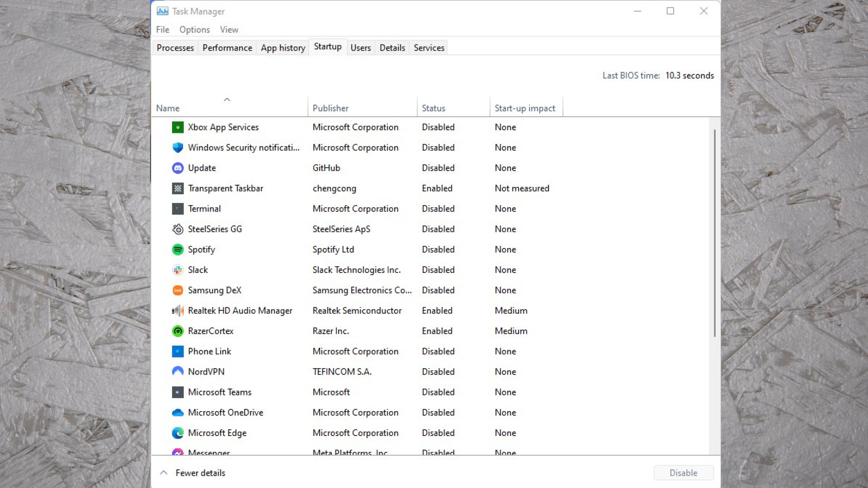Click the Microsoft Teams icon in startup list
The image size is (868, 488).
(178, 391)
